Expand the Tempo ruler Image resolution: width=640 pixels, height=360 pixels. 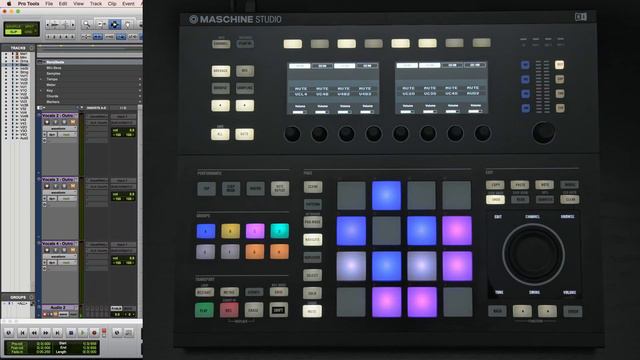click(x=41, y=79)
